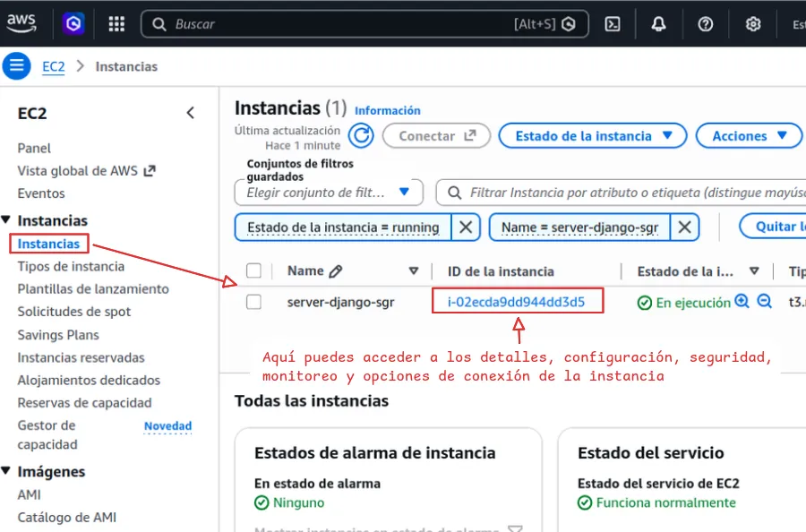Open the purple hexagon service shortcut icon

point(73,23)
